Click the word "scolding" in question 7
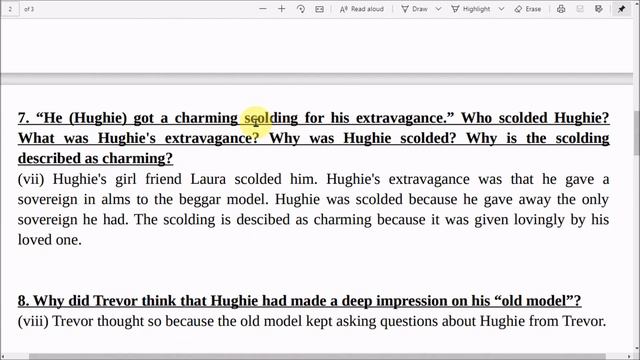Screen dimensions: 640x360 [x=271, y=118]
